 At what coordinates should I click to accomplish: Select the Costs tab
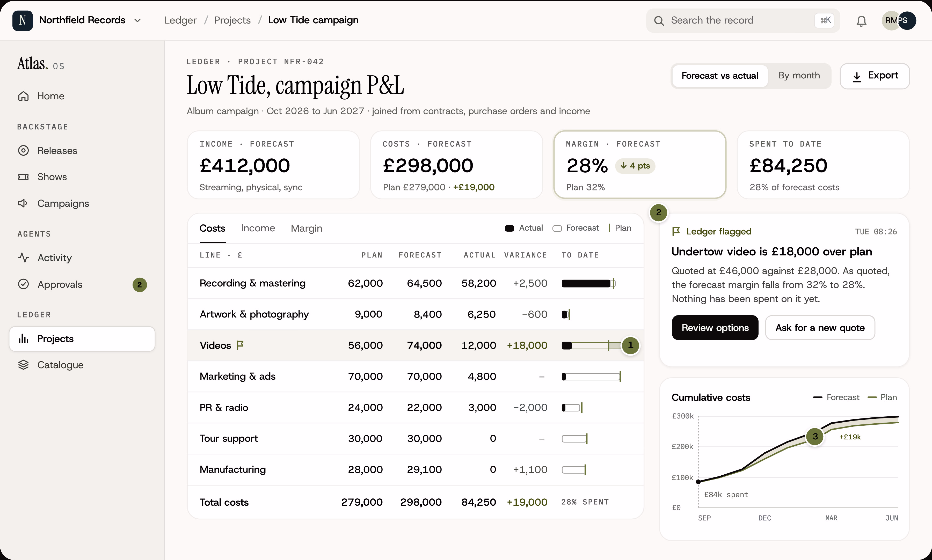coord(213,228)
